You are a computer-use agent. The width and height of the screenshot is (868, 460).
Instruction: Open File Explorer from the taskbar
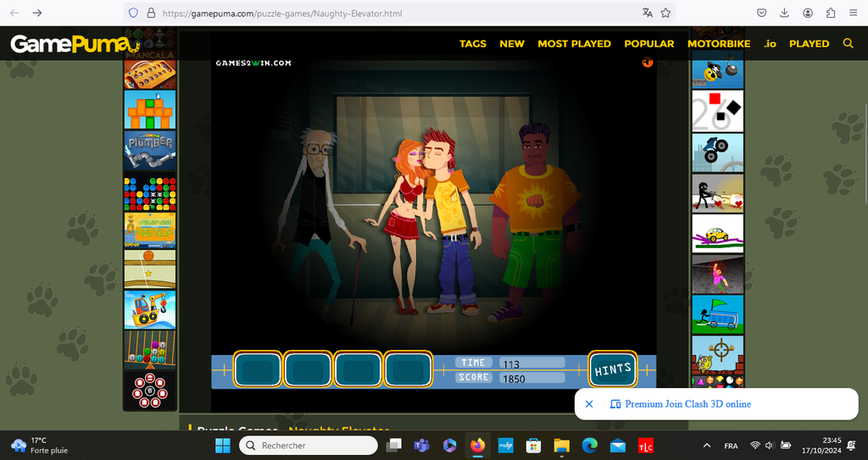pyautogui.click(x=561, y=446)
